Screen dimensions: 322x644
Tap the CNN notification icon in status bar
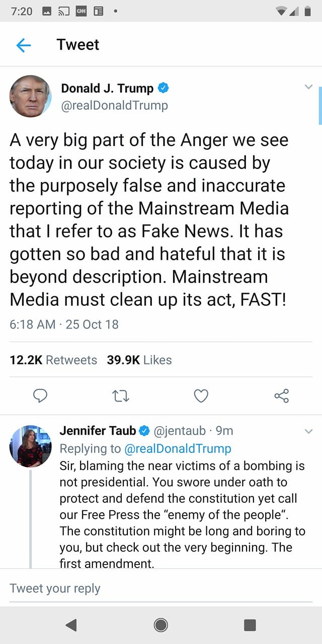pos(80,11)
